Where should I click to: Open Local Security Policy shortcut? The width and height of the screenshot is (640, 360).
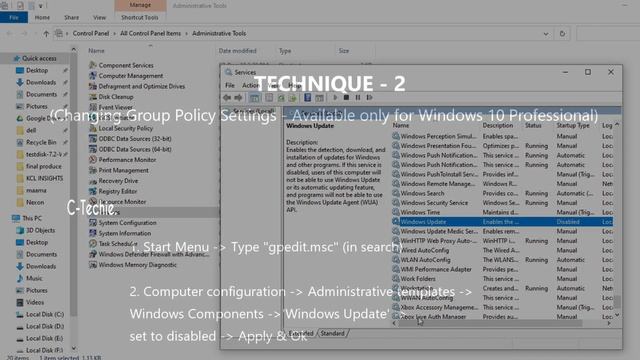tap(121, 128)
